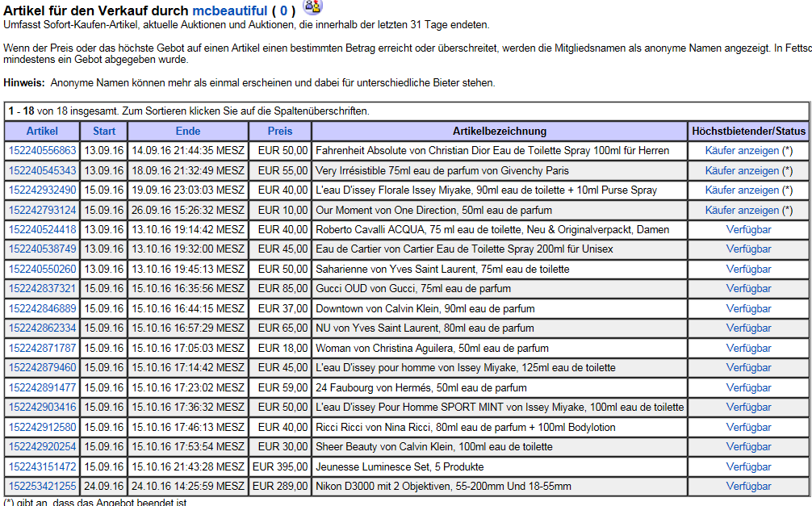Open item number 152242793124
812x506 pixels.
(x=43, y=211)
